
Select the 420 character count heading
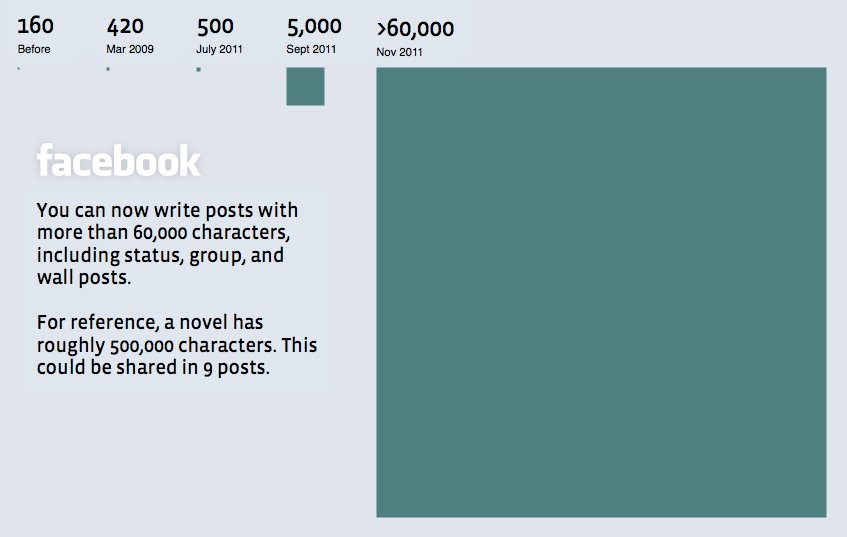(x=125, y=26)
